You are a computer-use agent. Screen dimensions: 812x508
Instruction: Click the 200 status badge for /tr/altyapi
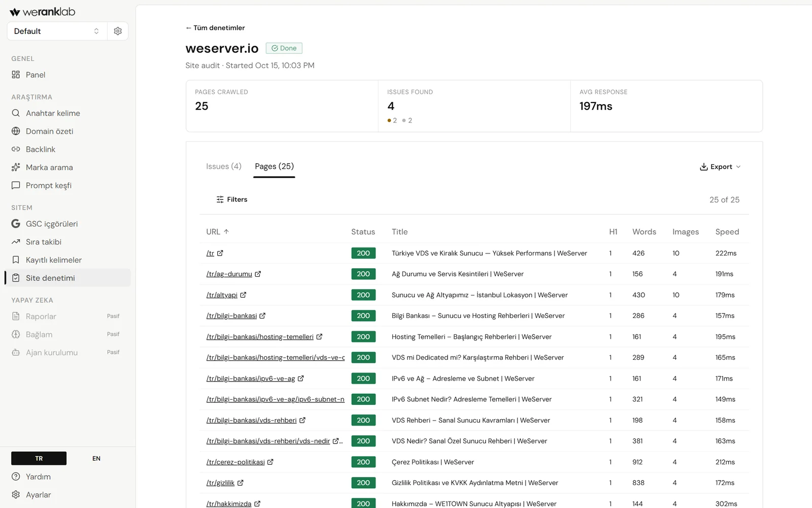[363, 295]
